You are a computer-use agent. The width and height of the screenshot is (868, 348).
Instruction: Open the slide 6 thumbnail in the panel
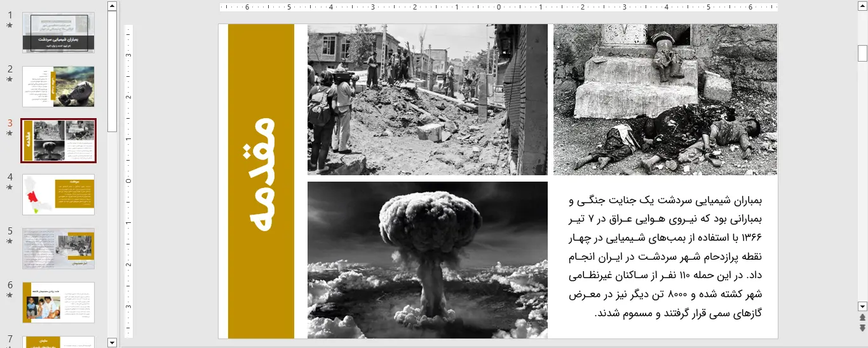pos(58,302)
